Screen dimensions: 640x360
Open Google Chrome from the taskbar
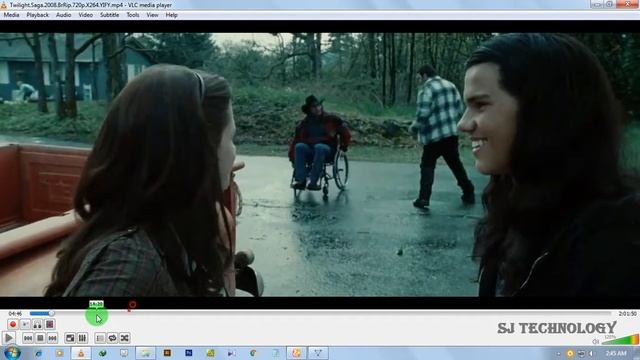[253, 353]
